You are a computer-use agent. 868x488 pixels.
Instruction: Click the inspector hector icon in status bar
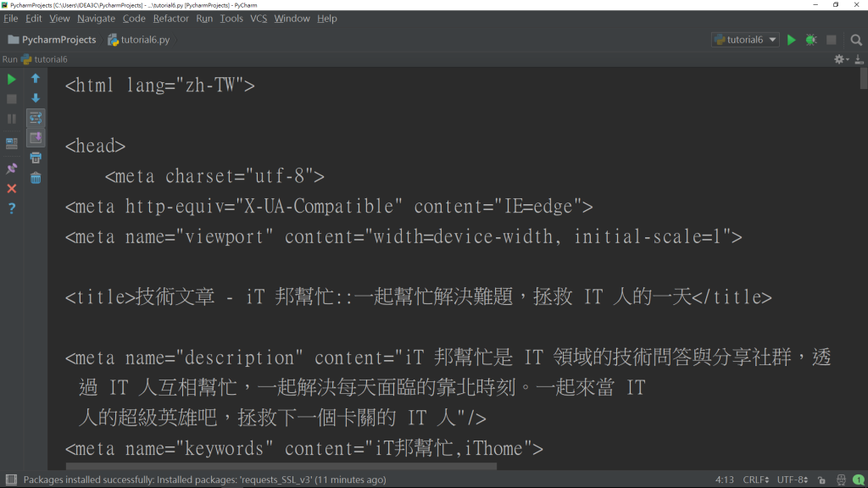tap(841, 480)
